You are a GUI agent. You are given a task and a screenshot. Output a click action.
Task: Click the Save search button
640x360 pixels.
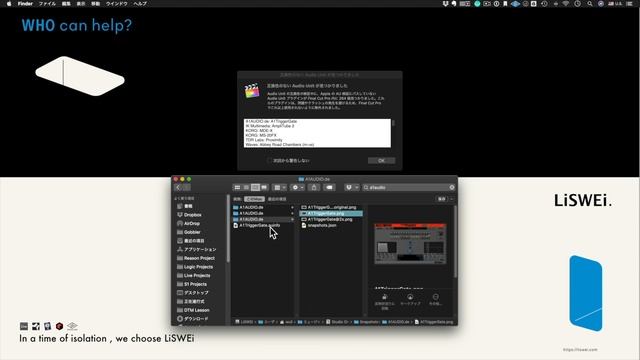click(442, 199)
